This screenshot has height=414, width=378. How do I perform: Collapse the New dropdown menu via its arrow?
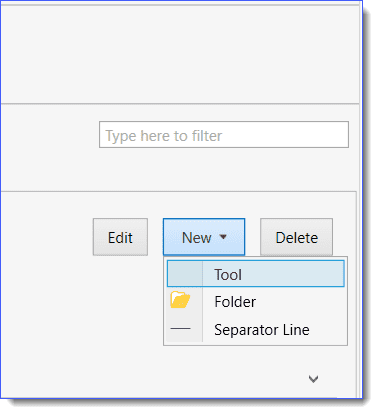[x=223, y=237]
